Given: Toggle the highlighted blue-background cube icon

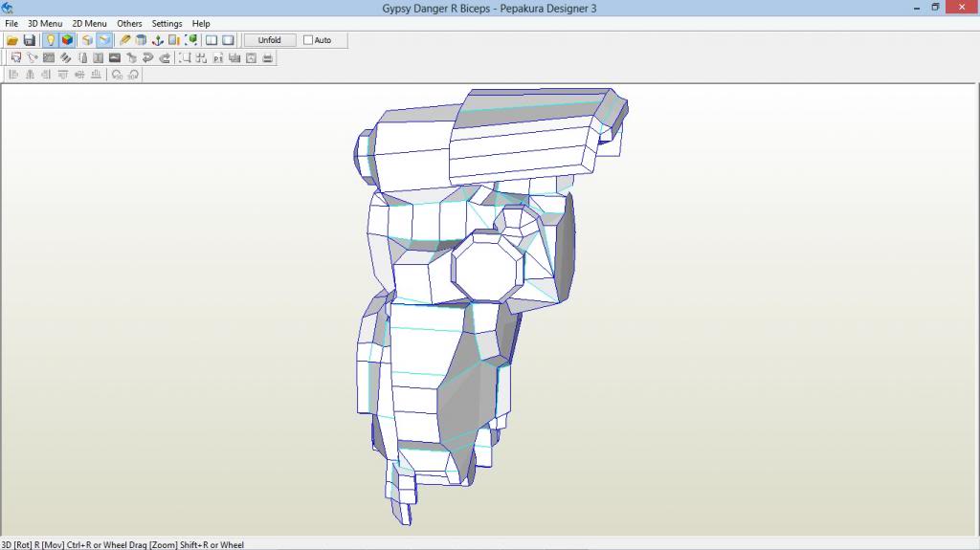Looking at the screenshot, I should pos(104,40).
